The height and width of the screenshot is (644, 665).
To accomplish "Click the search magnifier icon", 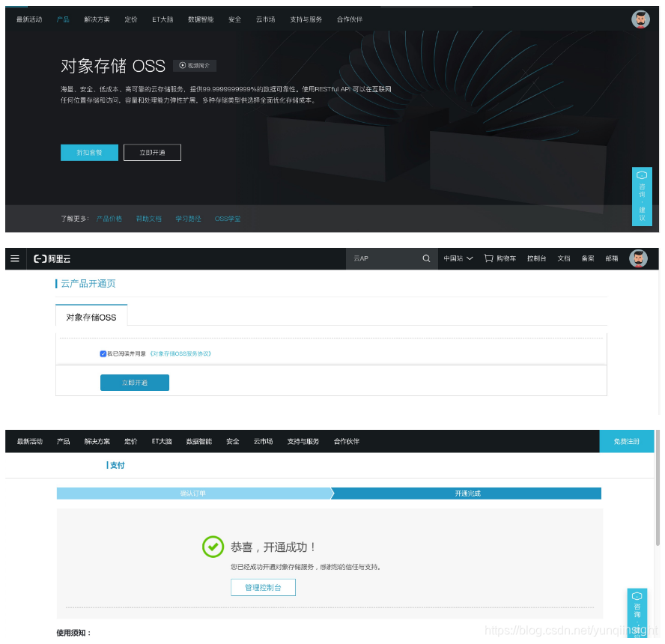I will [426, 258].
